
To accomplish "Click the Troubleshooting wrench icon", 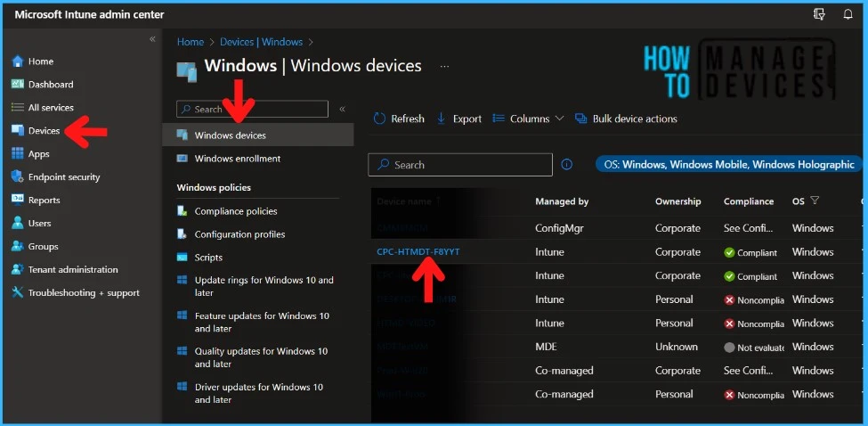I will click(x=18, y=292).
